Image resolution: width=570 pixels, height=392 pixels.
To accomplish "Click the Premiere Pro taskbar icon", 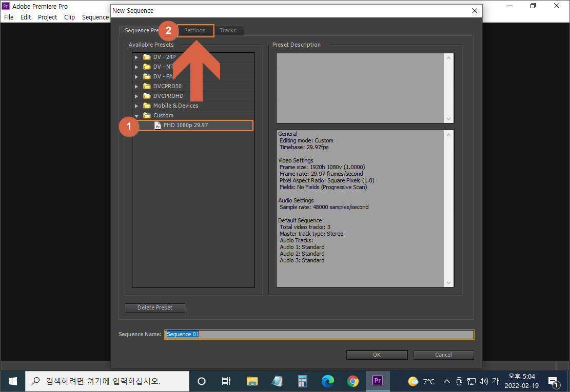I will 378,381.
